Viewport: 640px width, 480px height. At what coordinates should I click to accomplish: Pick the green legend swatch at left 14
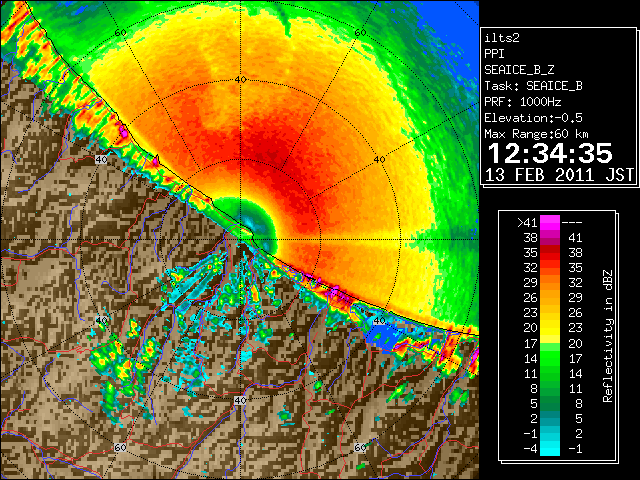[549, 358]
